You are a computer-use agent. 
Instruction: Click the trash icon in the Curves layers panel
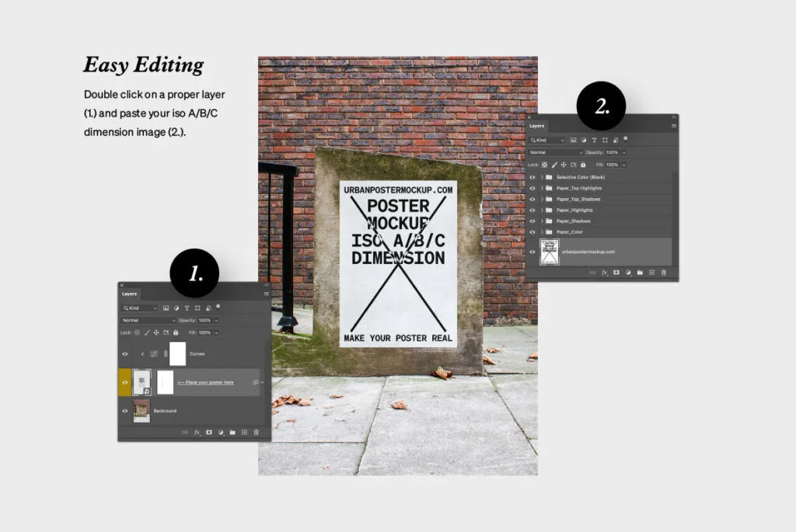tap(256, 432)
